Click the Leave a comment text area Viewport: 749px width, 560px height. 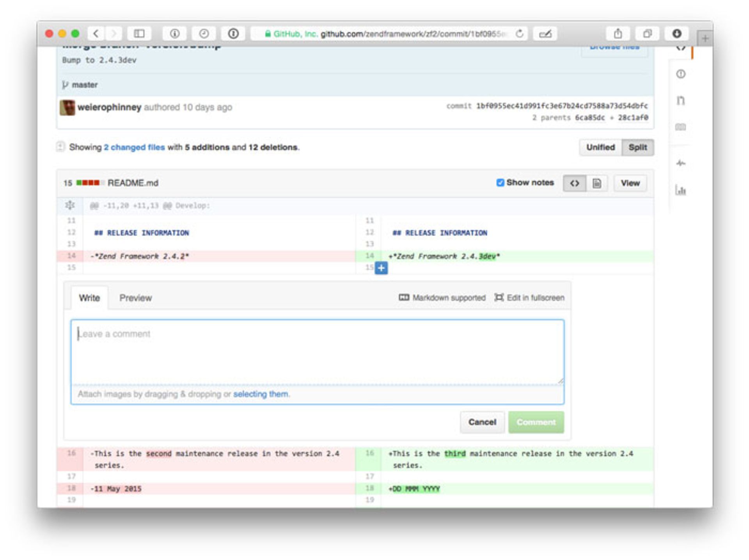(x=317, y=352)
